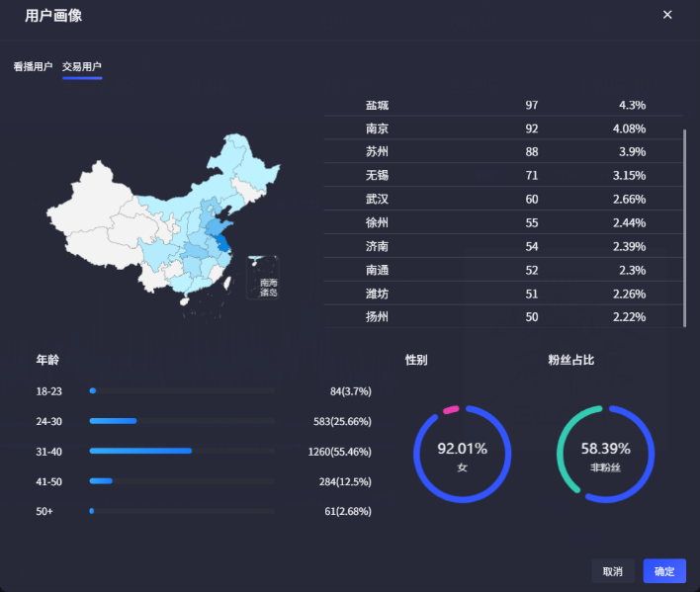Click the 24-30 age progress bar
Screen dimensions: 700x592
point(182,421)
